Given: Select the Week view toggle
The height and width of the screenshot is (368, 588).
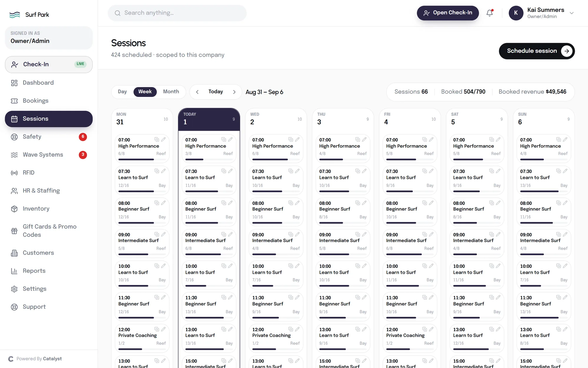Looking at the screenshot, I should point(145,92).
